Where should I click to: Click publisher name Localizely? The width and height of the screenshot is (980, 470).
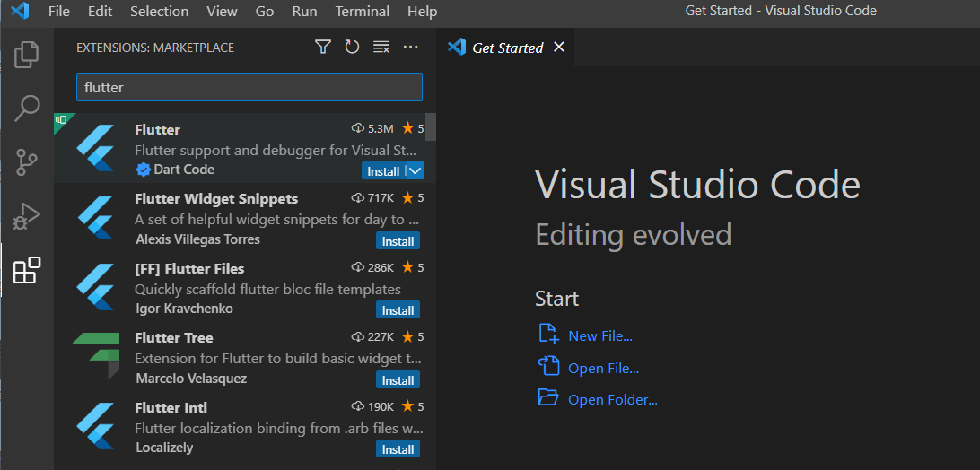click(x=164, y=448)
